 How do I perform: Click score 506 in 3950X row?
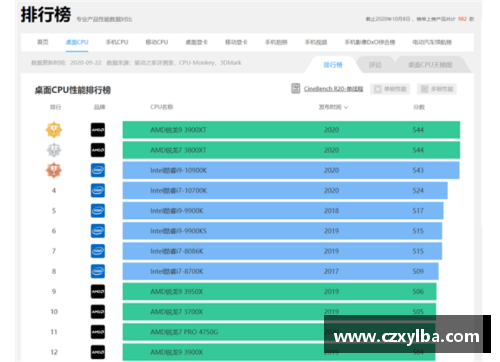418,292
